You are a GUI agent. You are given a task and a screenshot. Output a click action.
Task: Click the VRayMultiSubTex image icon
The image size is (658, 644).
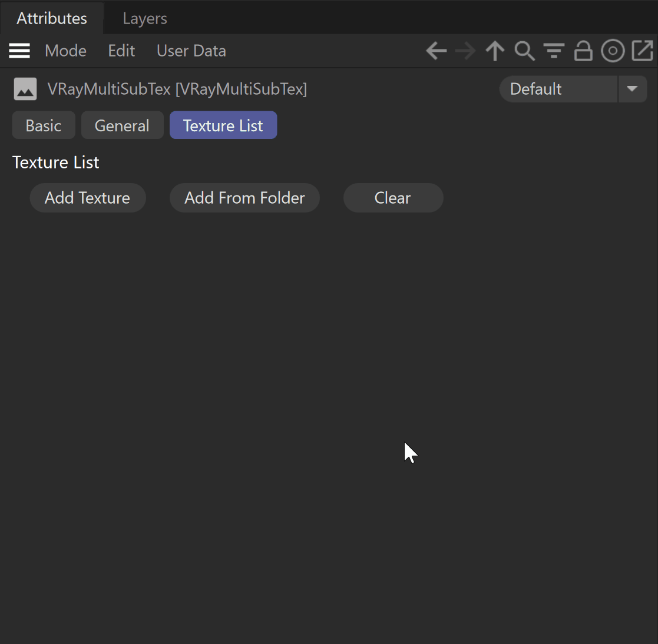(x=25, y=89)
